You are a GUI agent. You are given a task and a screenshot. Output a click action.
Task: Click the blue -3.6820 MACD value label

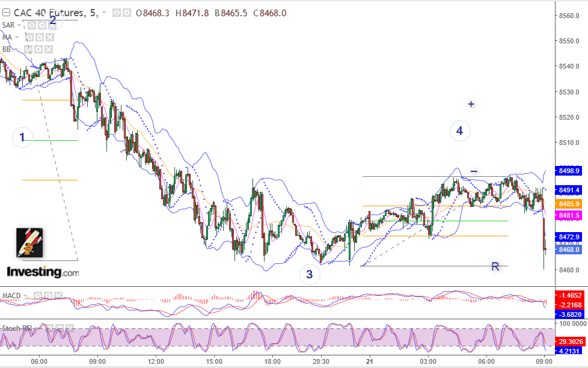(569, 314)
